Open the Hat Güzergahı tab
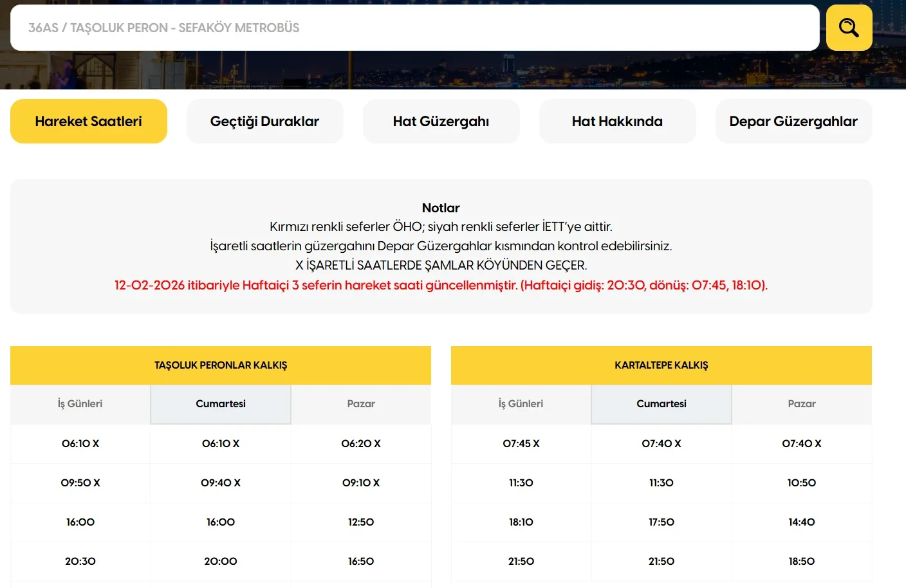This screenshot has width=906, height=588. [441, 121]
